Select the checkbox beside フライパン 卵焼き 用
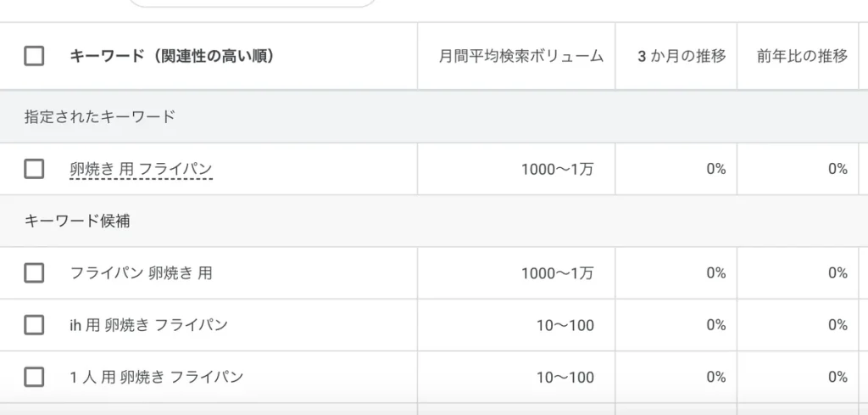Viewport: 868px width, 415px height. coord(34,273)
